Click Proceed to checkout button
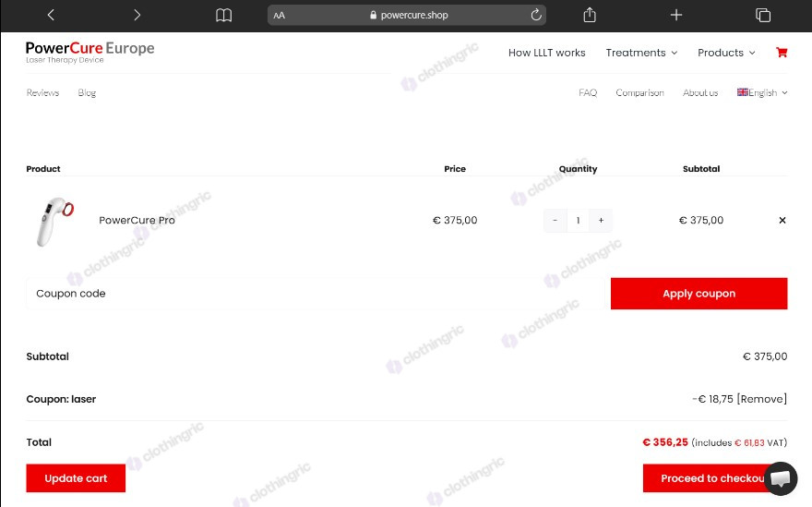812x507 pixels. coord(715,478)
